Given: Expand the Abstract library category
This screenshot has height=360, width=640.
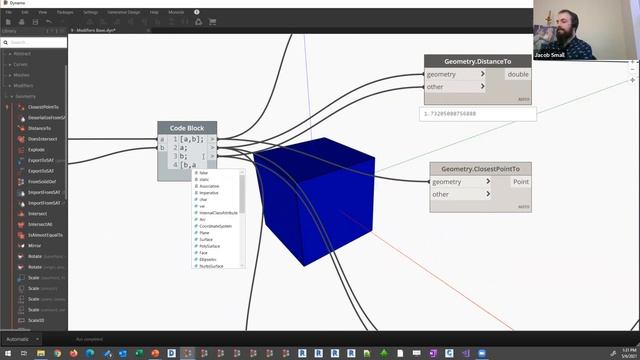Looking at the screenshot, I should point(10,54).
